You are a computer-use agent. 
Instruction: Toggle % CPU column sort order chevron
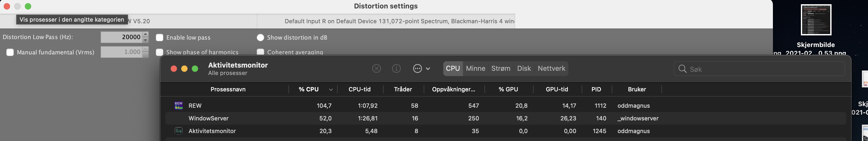tap(331, 90)
